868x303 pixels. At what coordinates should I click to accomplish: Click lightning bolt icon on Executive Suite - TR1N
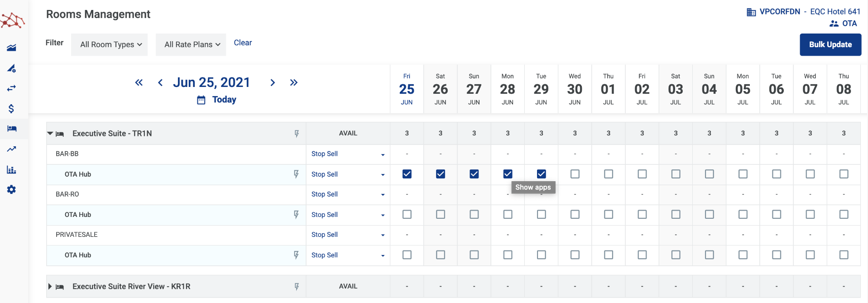297,134
